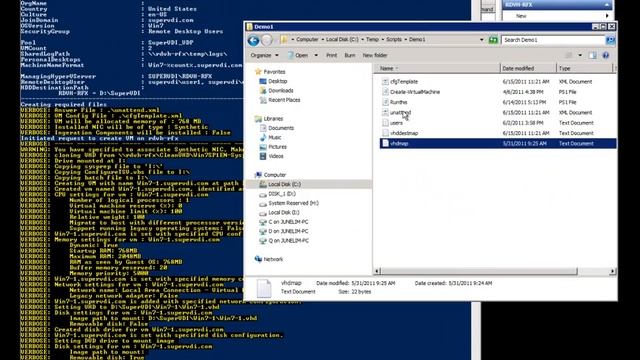Click the green refresh button beside address bar

pyautogui.click(x=493, y=40)
